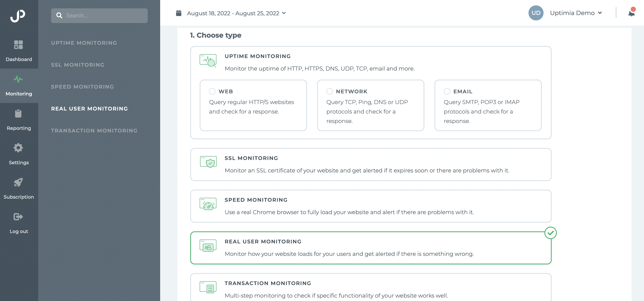The width and height of the screenshot is (644, 301).
Task: Click the green checkmark on Real User Monitoring card
Action: coord(550,233)
